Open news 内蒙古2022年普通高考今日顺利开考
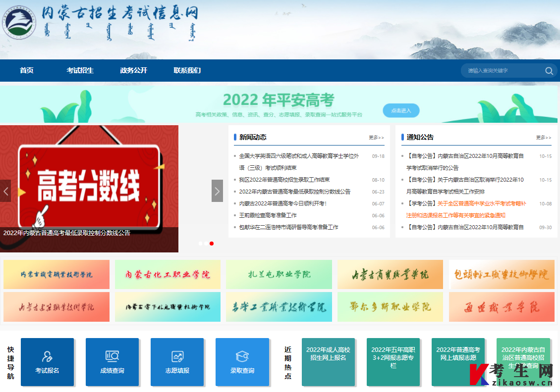This screenshot has height=392, width=560. pos(283,203)
